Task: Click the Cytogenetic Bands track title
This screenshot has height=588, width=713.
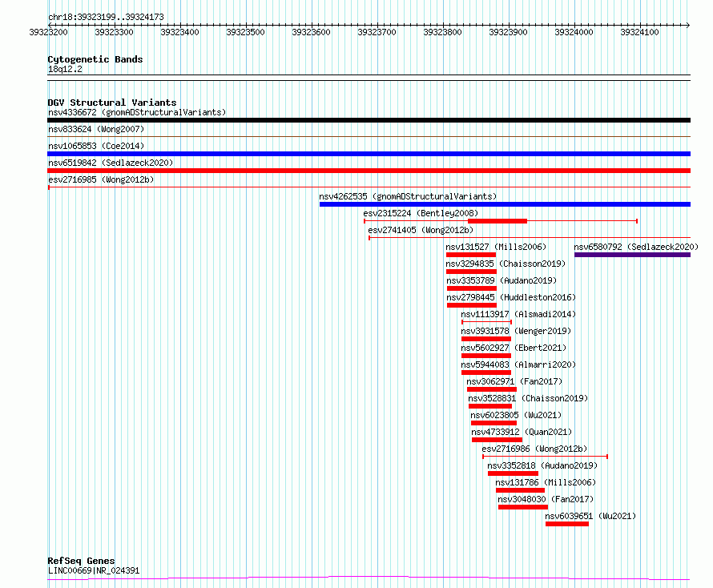Action: (x=95, y=59)
